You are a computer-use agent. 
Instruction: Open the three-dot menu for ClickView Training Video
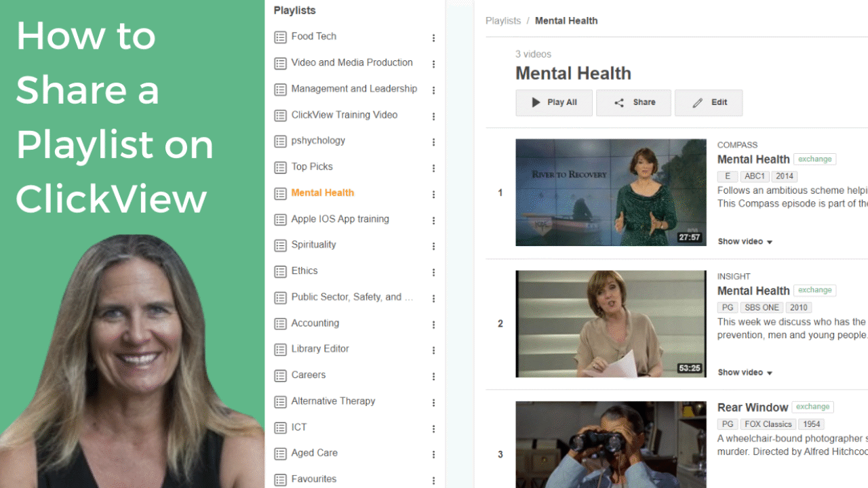433,117
